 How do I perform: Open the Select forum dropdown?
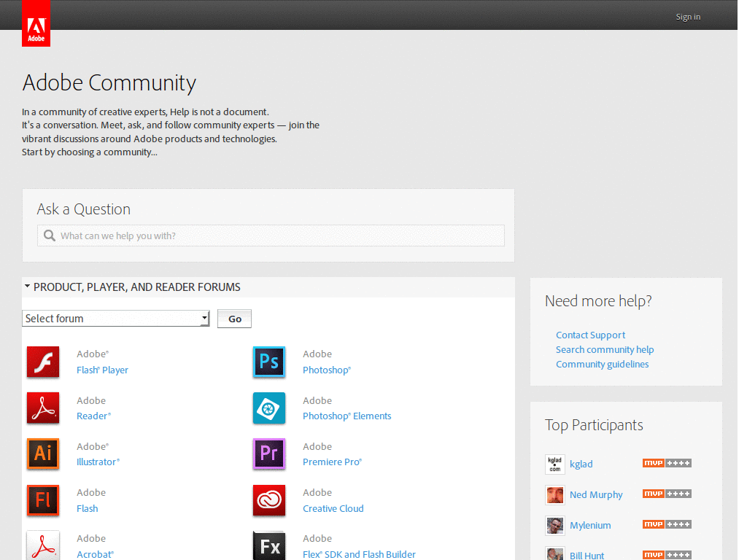(115, 318)
